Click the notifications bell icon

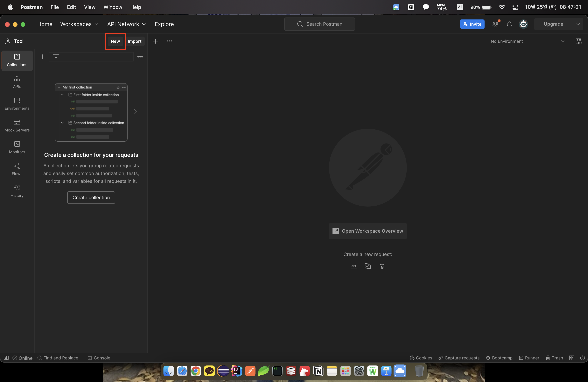(x=509, y=24)
